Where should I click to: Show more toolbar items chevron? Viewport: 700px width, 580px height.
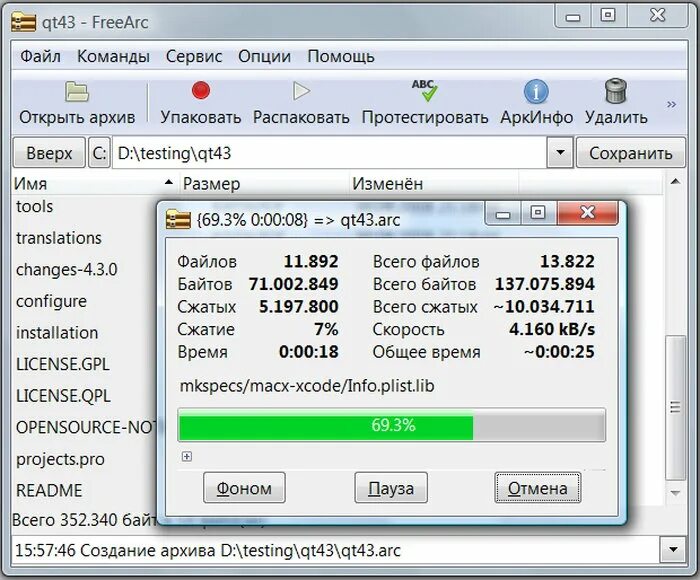tap(671, 104)
